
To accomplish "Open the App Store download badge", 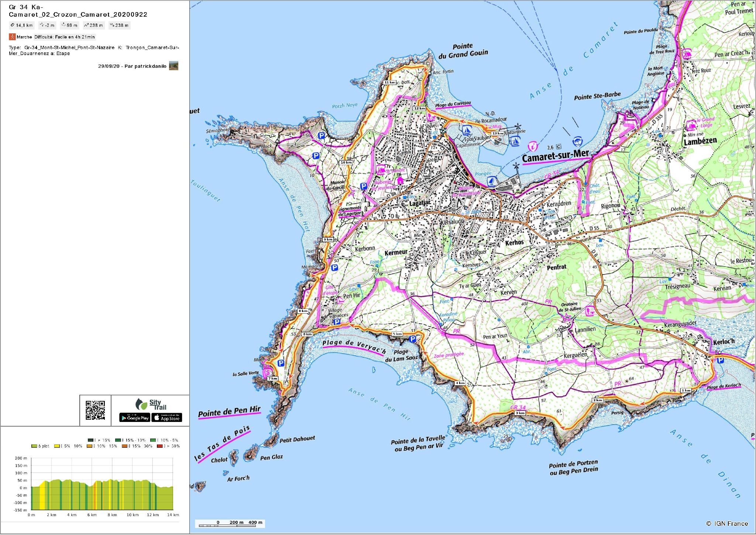I will point(167,418).
